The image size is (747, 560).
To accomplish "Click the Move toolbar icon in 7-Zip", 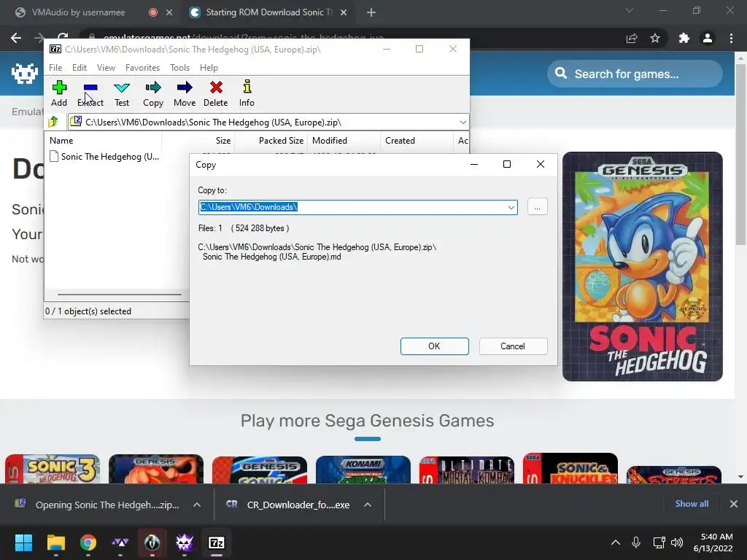I will click(x=185, y=93).
